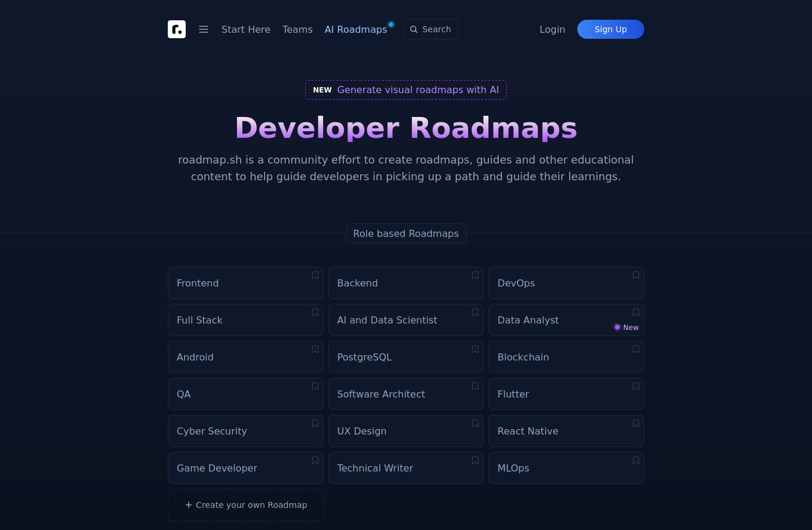Open the Full Stack roadmap card
Viewport: 812px width, 530px height.
click(245, 320)
